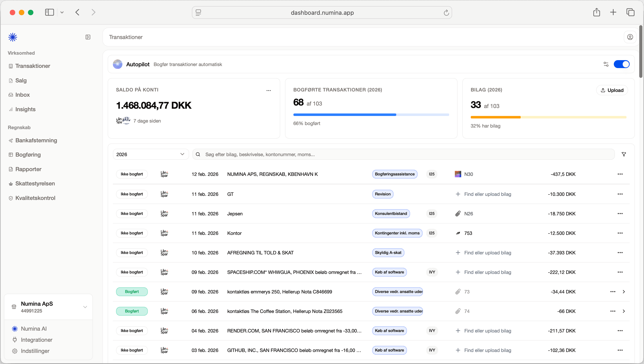Select the Rapporter icon
This screenshot has height=364, width=644.
pyautogui.click(x=10, y=169)
